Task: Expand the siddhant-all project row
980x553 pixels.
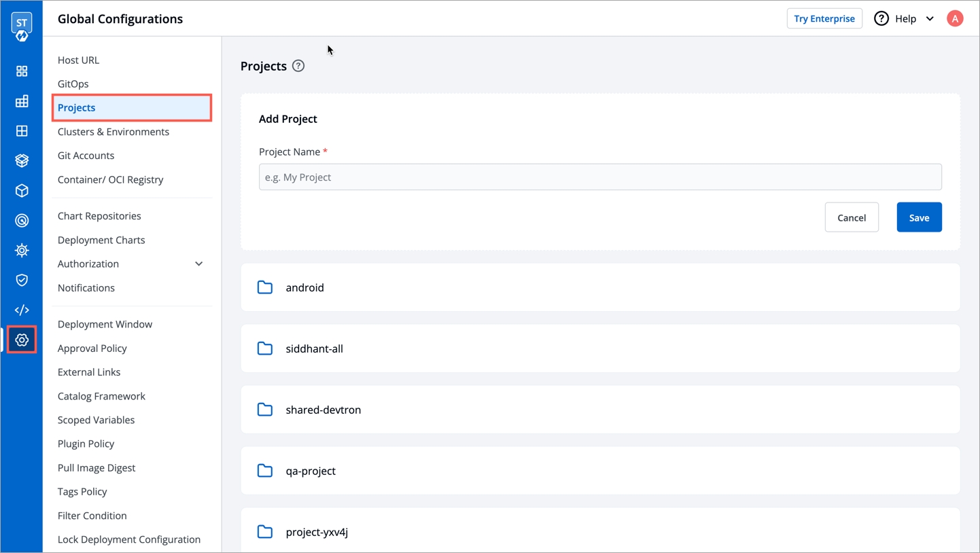Action: click(599, 349)
